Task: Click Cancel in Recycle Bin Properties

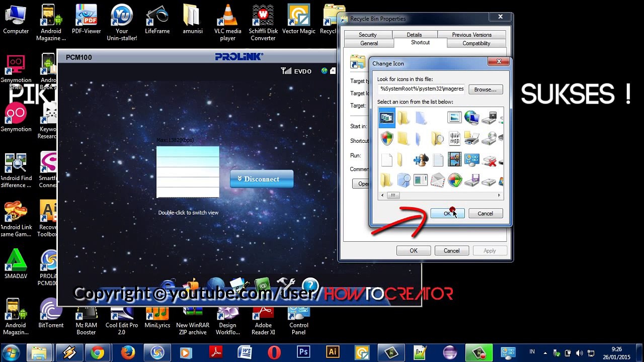Action: pyautogui.click(x=451, y=251)
